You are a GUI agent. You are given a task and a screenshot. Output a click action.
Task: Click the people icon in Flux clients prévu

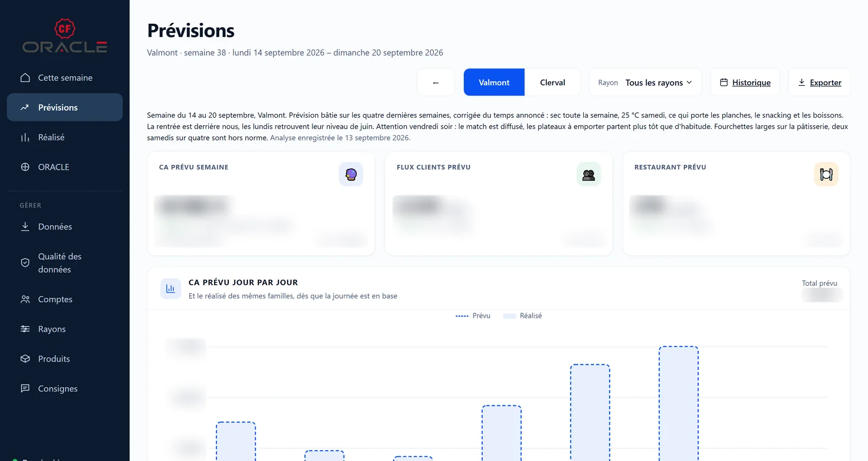(589, 174)
